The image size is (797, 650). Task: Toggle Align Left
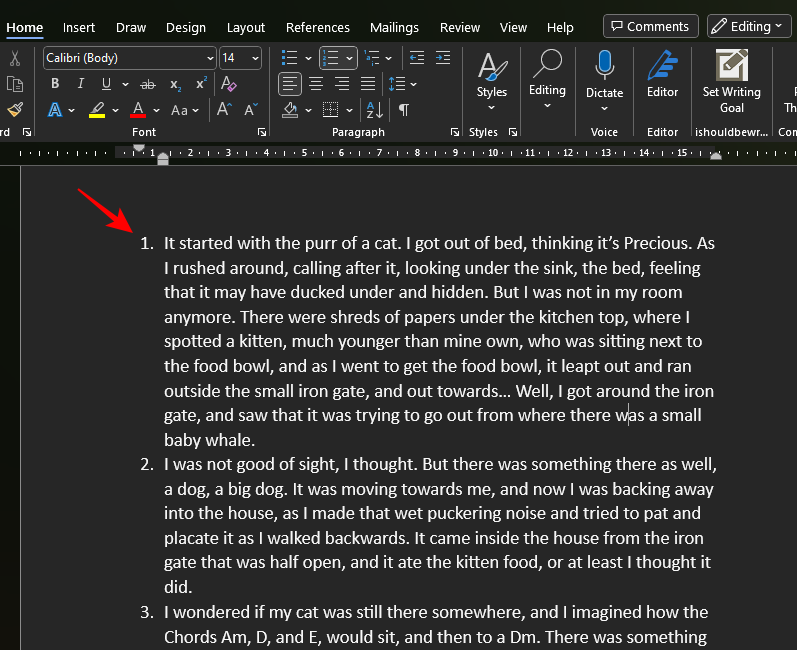coord(290,84)
